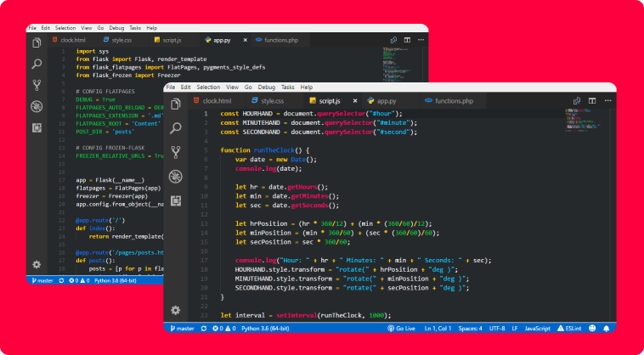The width and height of the screenshot is (644, 355).
Task: Click Python 3.6 (64-bit) in front status bar
Action: click(x=265, y=329)
